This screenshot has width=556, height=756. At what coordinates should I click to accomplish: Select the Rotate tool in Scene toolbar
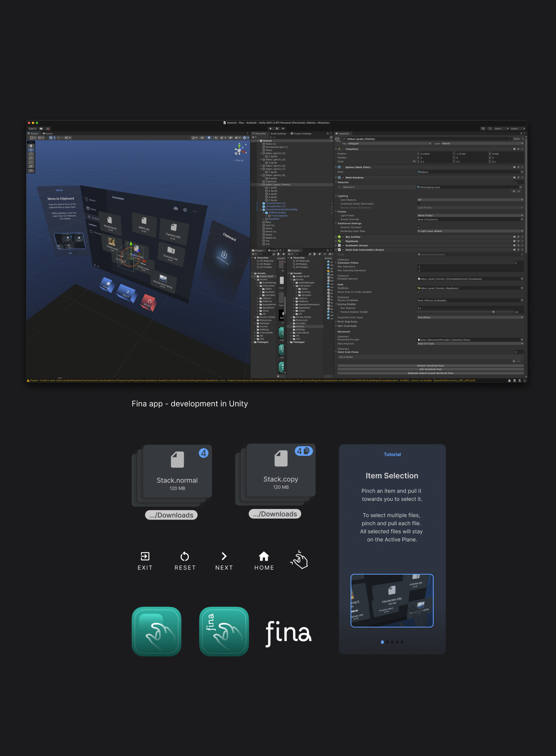[31, 154]
